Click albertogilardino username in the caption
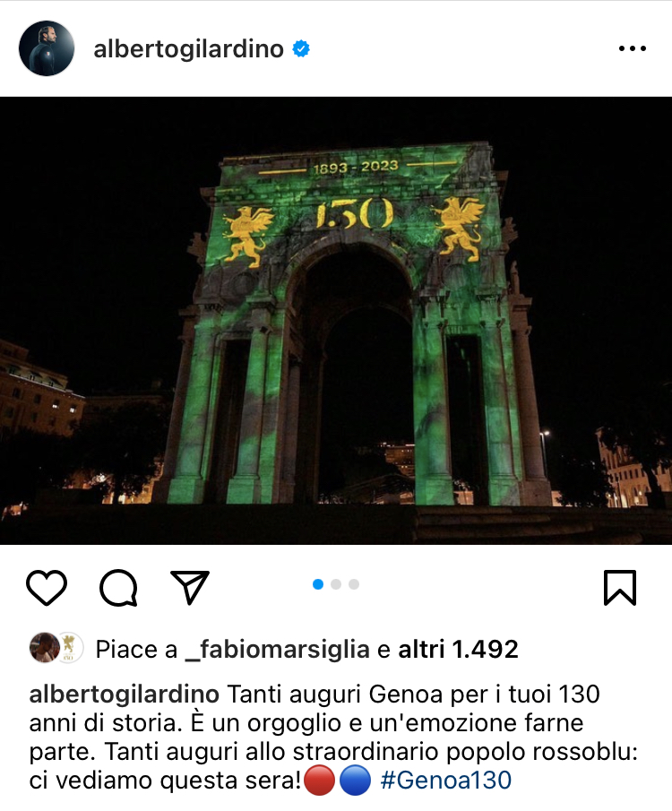The width and height of the screenshot is (672, 811). coord(125,695)
